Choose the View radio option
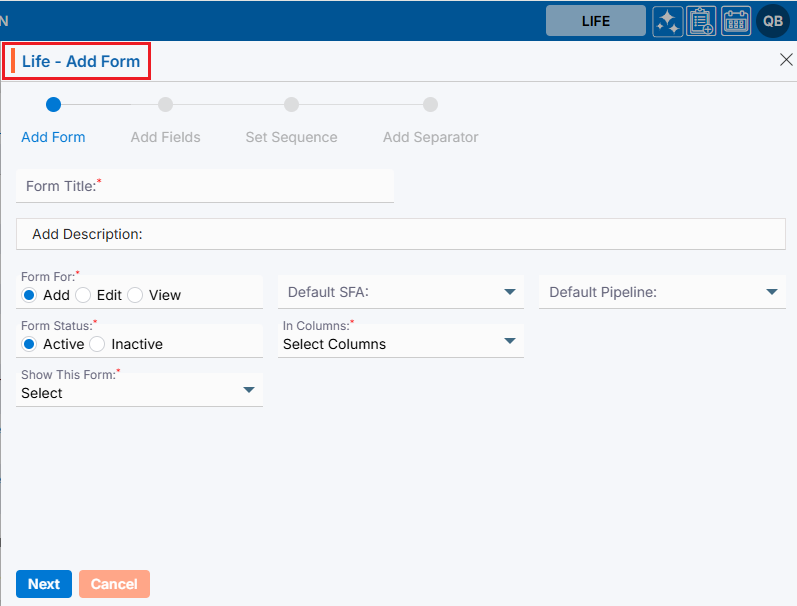The image size is (797, 606). coord(135,295)
